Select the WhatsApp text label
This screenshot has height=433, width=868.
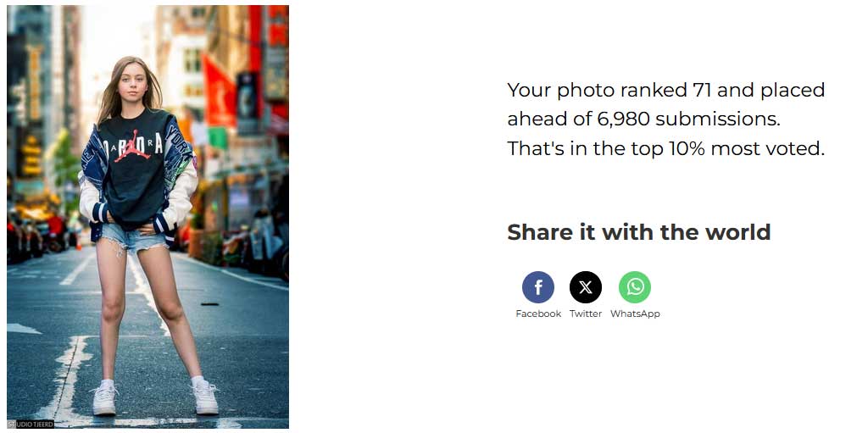coord(635,314)
